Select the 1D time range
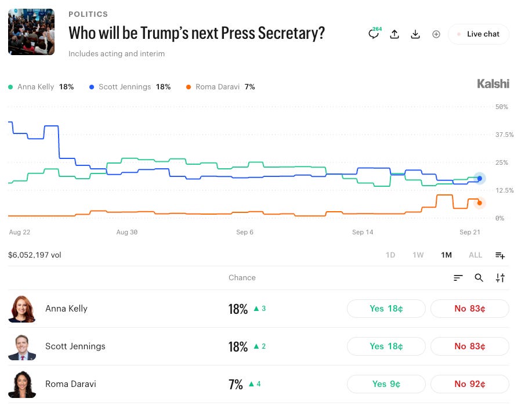Image resolution: width=532 pixels, height=409 pixels. click(390, 255)
